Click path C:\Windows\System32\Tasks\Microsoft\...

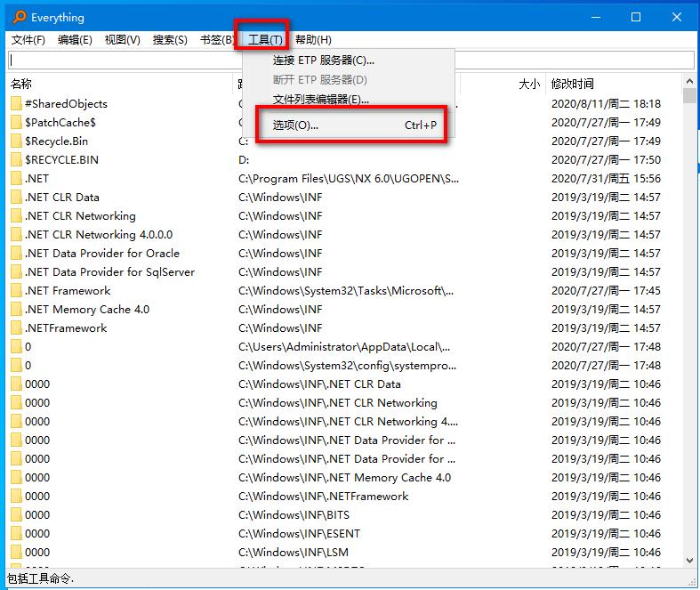[x=346, y=291]
